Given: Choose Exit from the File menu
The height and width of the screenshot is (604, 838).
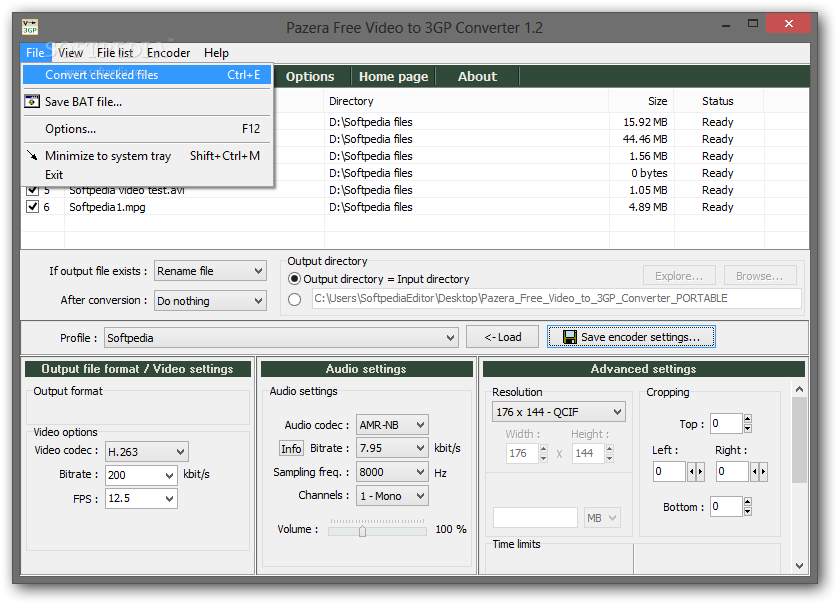Looking at the screenshot, I should coord(148,175).
